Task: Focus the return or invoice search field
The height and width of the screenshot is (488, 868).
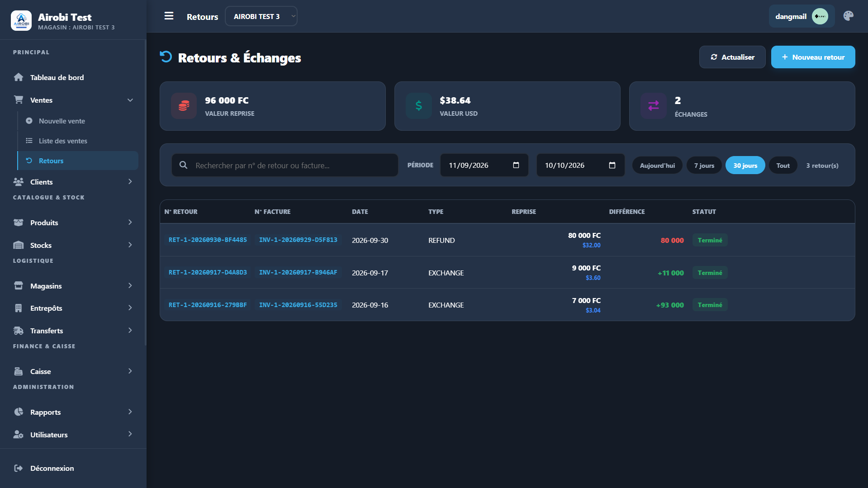Action: (285, 165)
